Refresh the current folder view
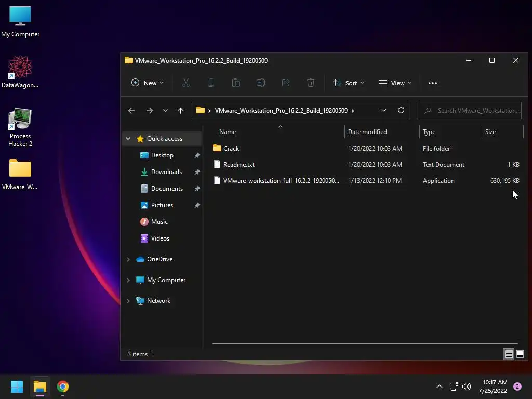Viewport: 532px width, 399px height. [401, 110]
